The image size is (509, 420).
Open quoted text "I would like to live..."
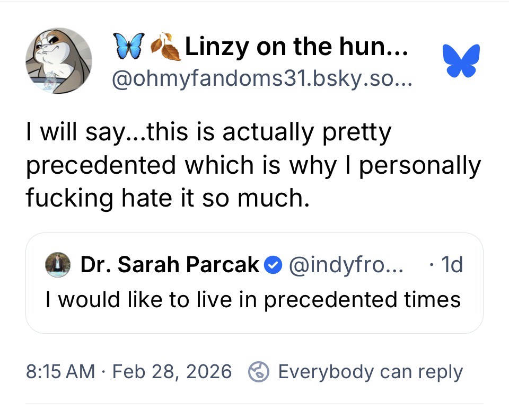[253, 299]
